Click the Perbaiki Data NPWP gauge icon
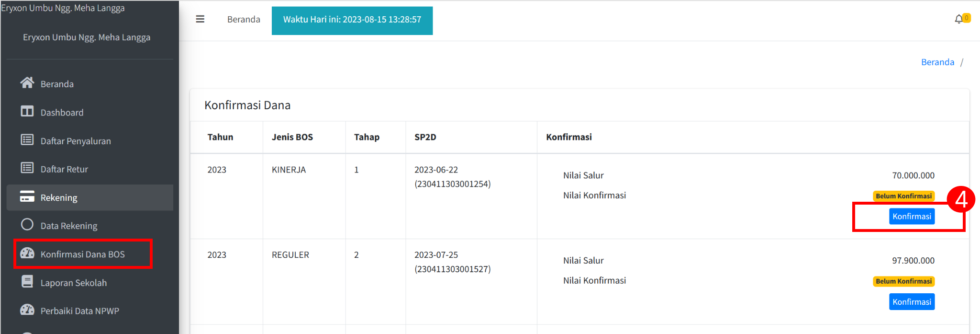Image resolution: width=980 pixels, height=334 pixels. (x=27, y=310)
